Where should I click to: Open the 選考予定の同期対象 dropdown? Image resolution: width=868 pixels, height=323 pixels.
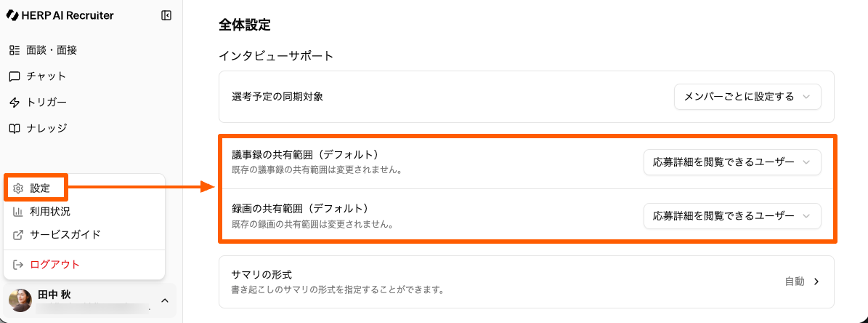point(747,97)
